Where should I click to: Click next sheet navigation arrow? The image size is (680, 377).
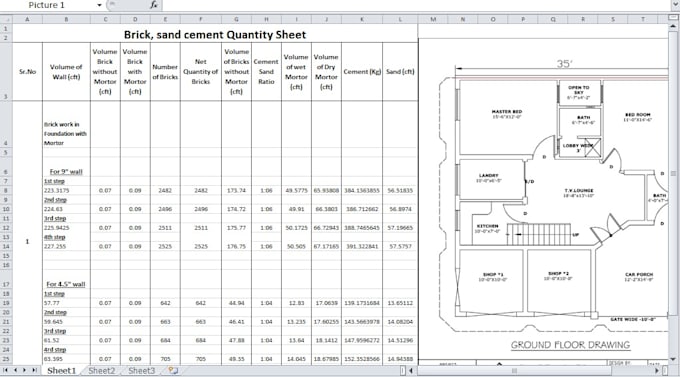tap(25, 370)
